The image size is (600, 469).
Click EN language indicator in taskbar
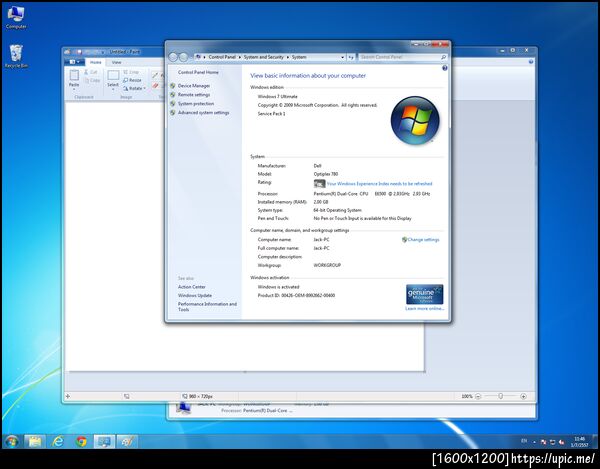[524, 441]
